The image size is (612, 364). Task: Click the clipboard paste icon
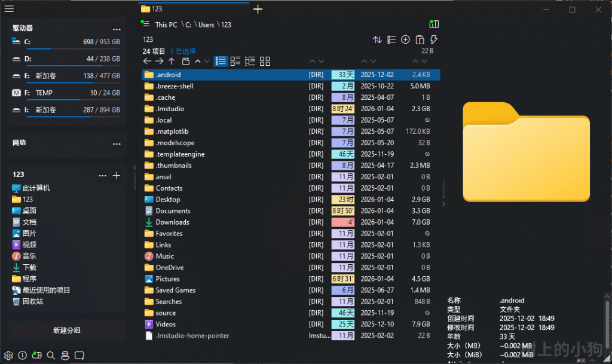[x=420, y=39]
